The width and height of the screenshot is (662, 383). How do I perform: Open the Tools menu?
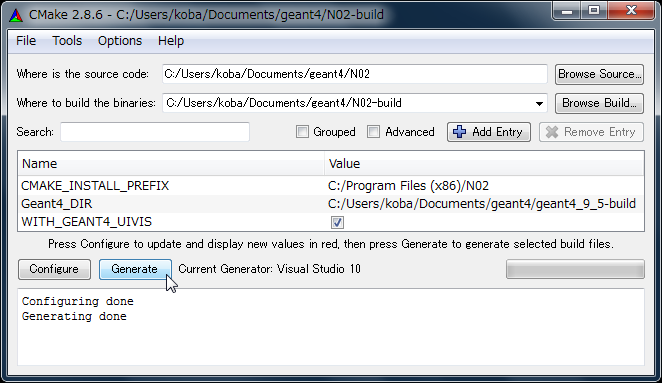67,41
